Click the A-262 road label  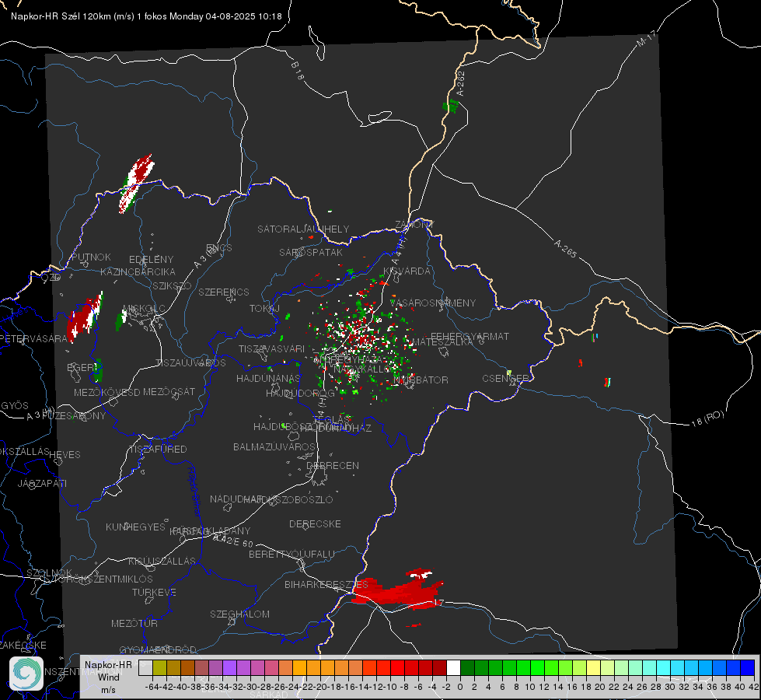coord(461,83)
